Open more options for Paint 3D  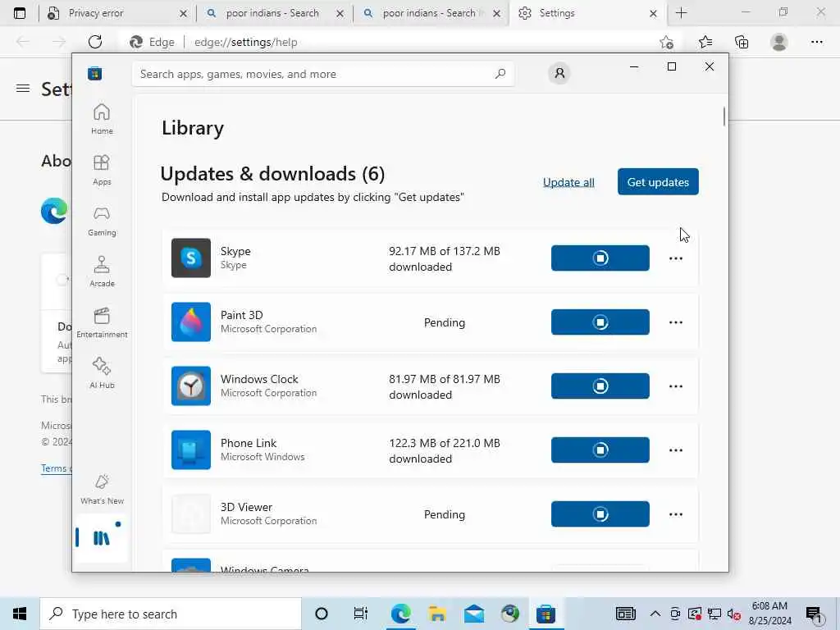tap(676, 322)
